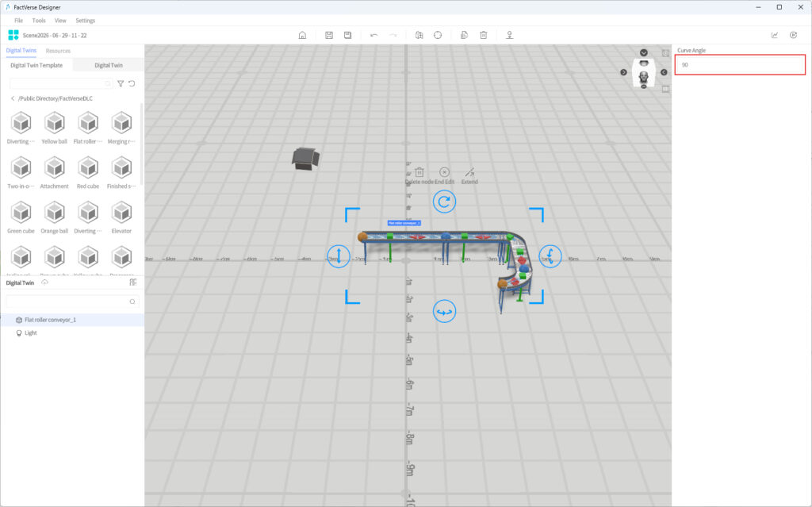Click the filter funnel icon
This screenshot has height=507, width=812.
(121, 83)
